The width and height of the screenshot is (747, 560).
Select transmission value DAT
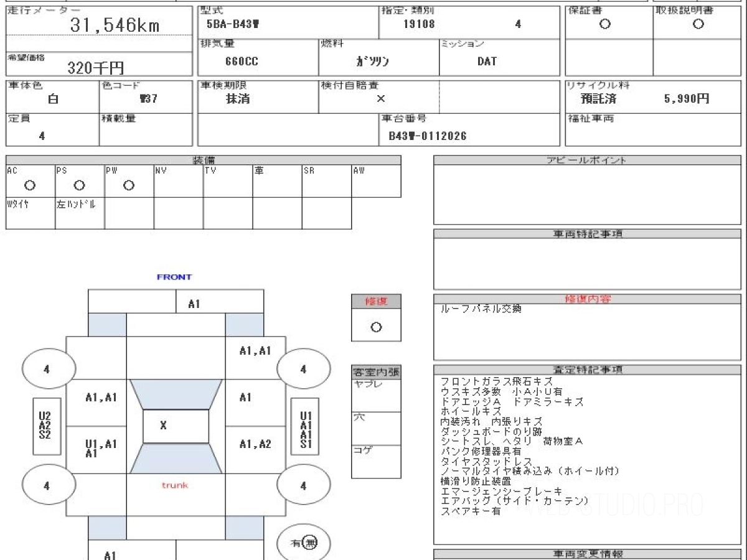tap(487, 62)
